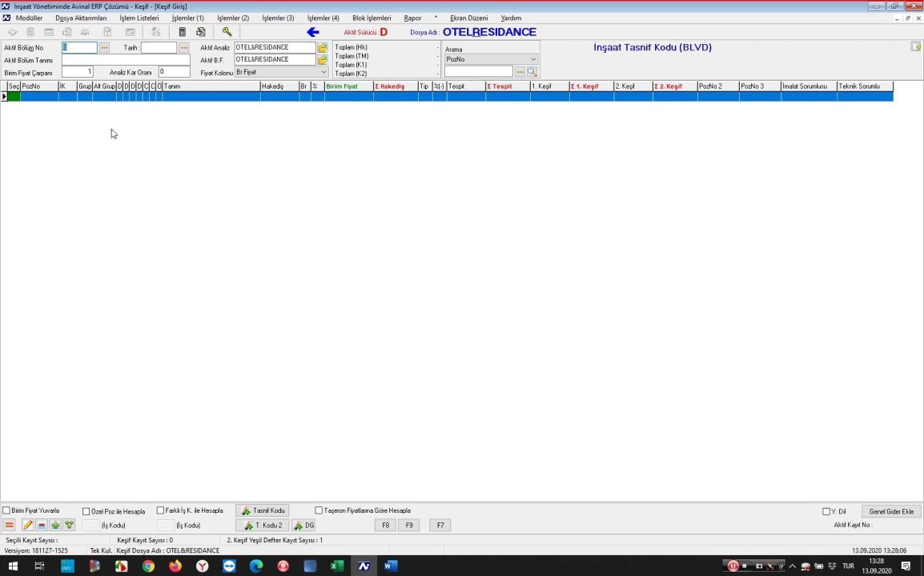
Task: Click the green plus add icon
Action: (55, 526)
